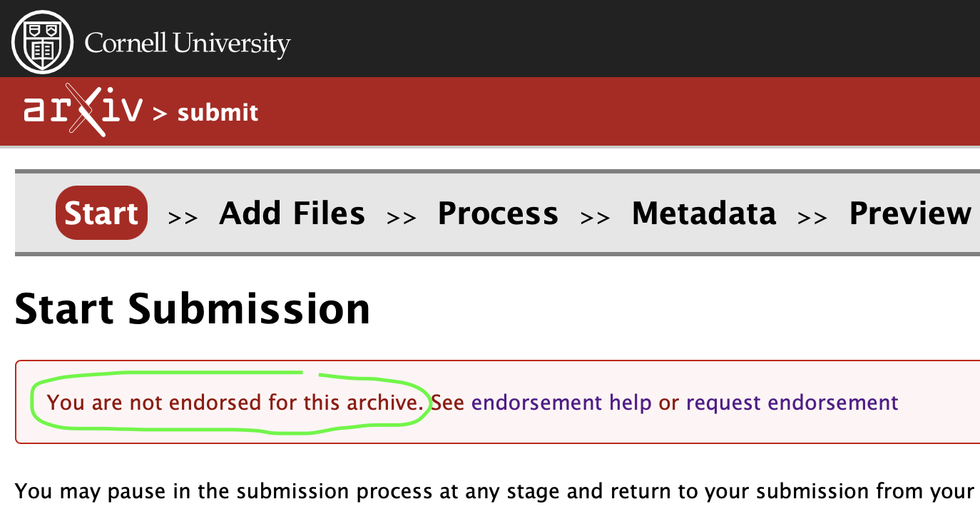The image size is (980, 514).
Task: Jump to the Metadata step
Action: pos(704,213)
